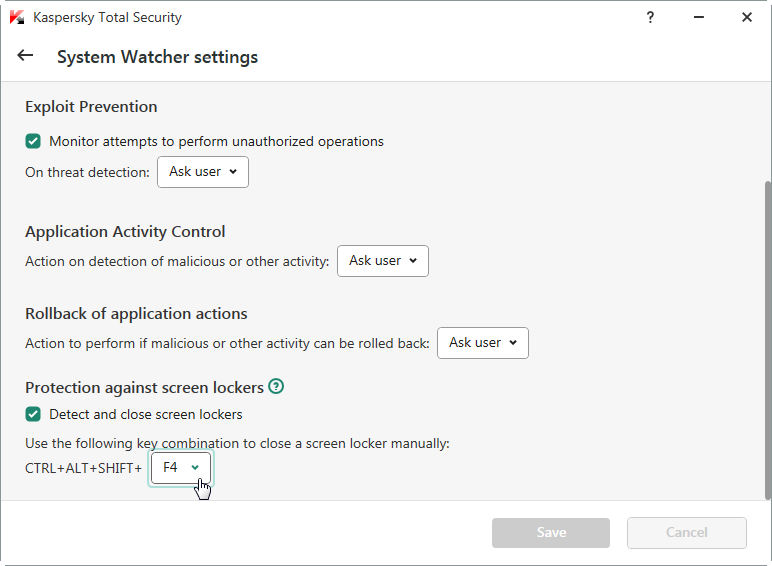Image resolution: width=772 pixels, height=566 pixels.
Task: Click the Kaspersky logo in title bar
Action: [x=17, y=17]
